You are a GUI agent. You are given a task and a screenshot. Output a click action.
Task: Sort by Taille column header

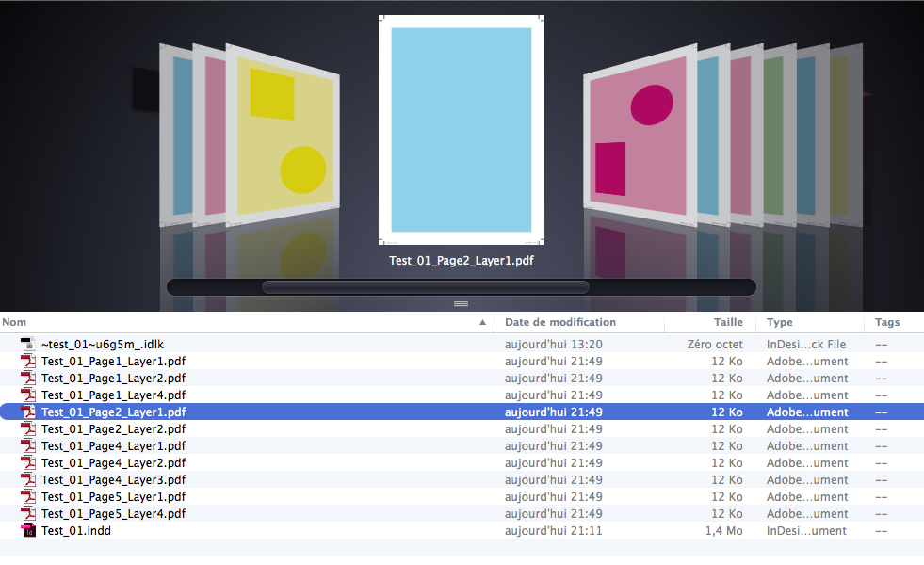(728, 322)
